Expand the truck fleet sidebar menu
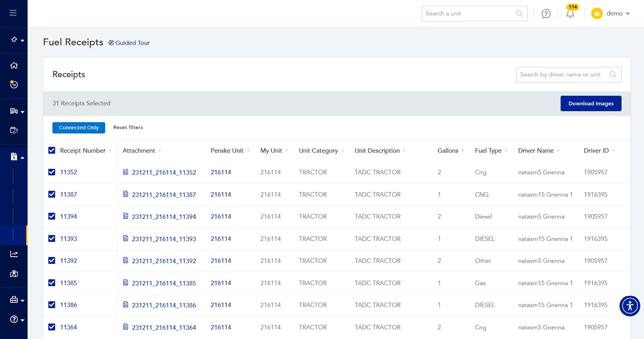This screenshot has height=339, width=644. [x=16, y=111]
